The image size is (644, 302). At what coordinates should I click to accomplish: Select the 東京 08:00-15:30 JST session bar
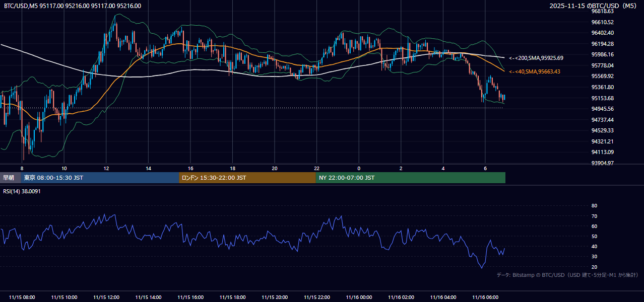pos(100,178)
